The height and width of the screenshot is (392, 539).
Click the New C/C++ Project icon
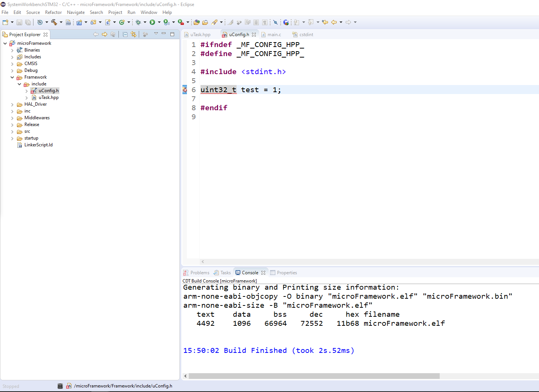(79, 22)
